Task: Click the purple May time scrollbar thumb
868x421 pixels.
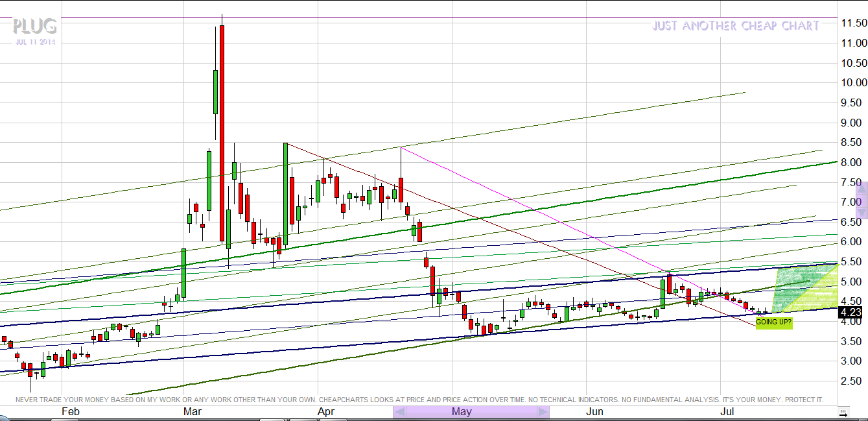Action: click(471, 412)
